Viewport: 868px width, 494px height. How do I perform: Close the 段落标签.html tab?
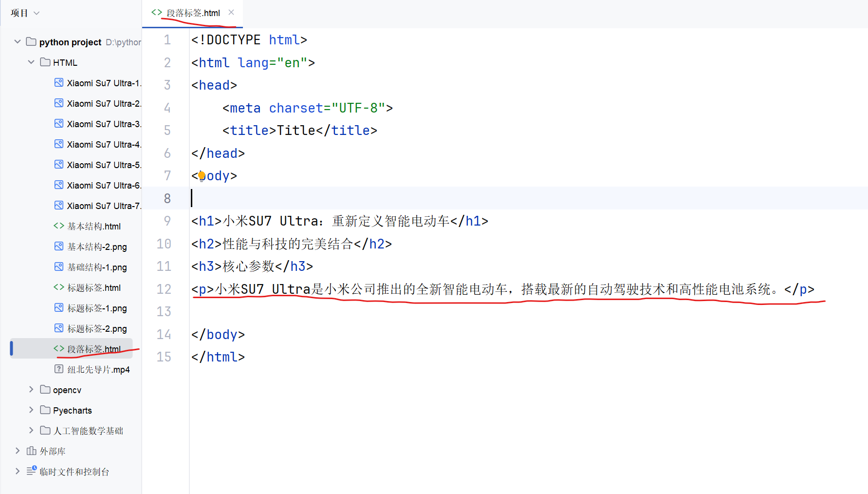pos(231,13)
